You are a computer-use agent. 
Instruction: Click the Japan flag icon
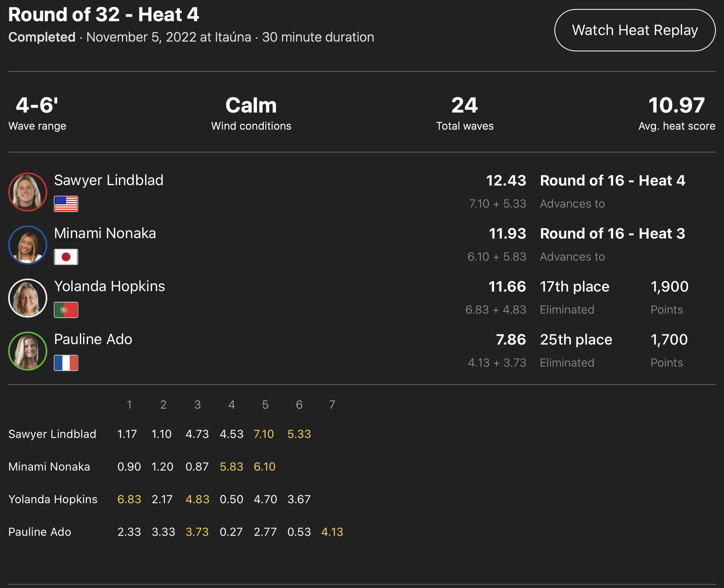pos(66,257)
